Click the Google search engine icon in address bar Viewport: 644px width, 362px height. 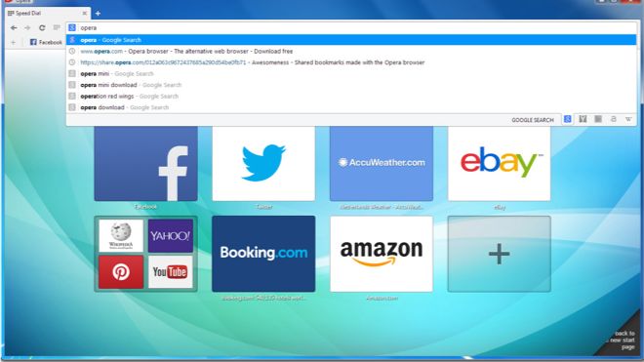72,28
